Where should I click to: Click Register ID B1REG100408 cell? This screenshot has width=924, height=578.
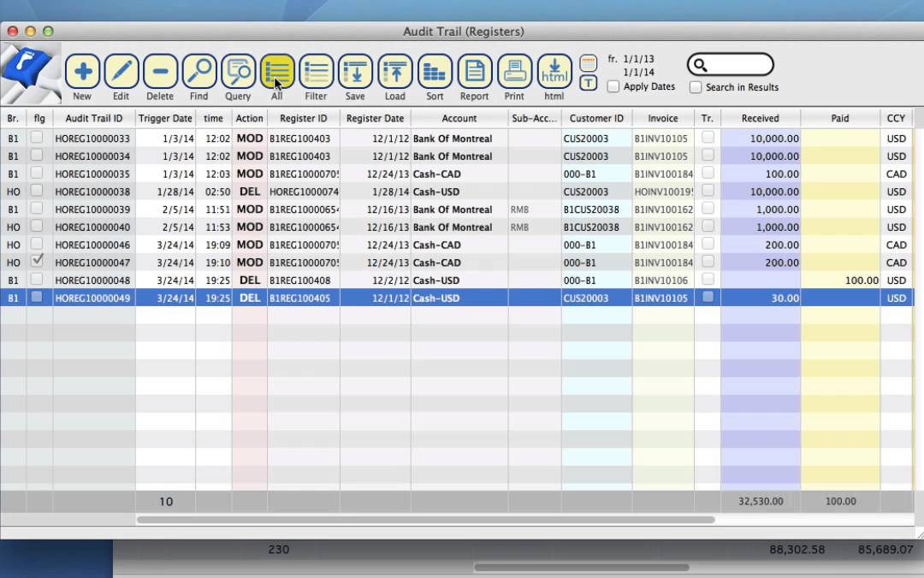[304, 280]
